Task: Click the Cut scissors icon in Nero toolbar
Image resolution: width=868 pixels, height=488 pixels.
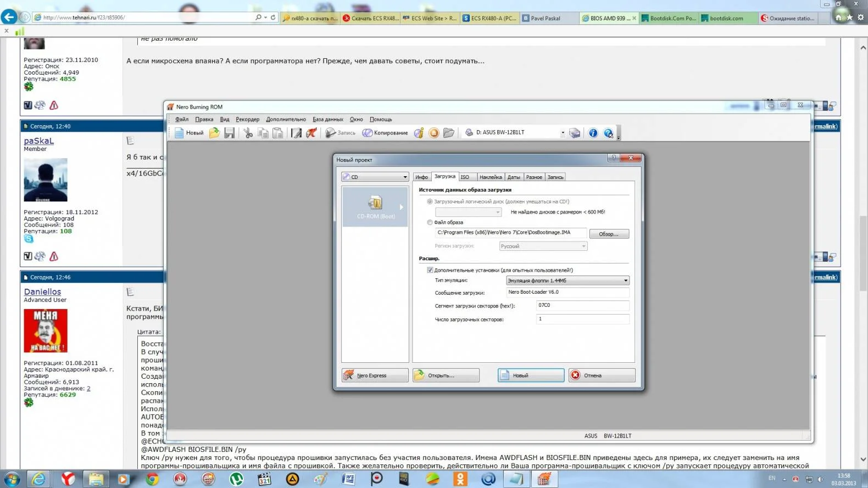Action: (248, 133)
